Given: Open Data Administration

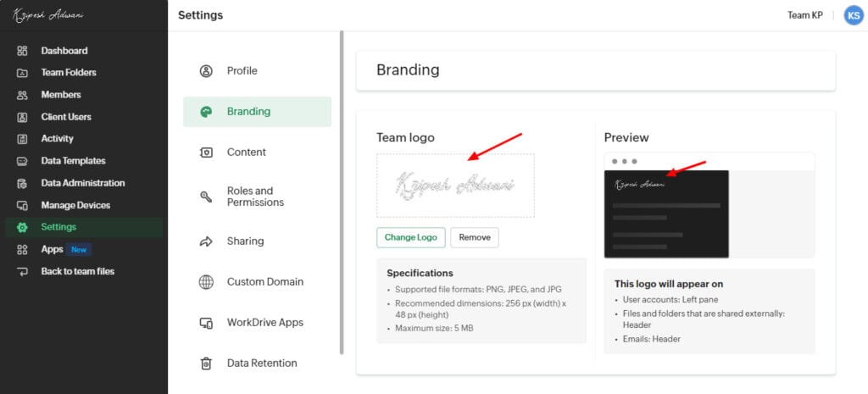Looking at the screenshot, I should tap(83, 183).
